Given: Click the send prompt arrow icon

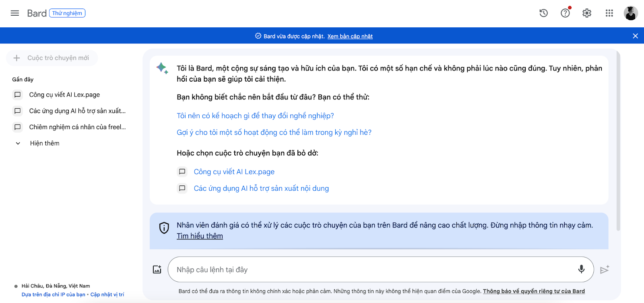Looking at the screenshot, I should coord(604,270).
